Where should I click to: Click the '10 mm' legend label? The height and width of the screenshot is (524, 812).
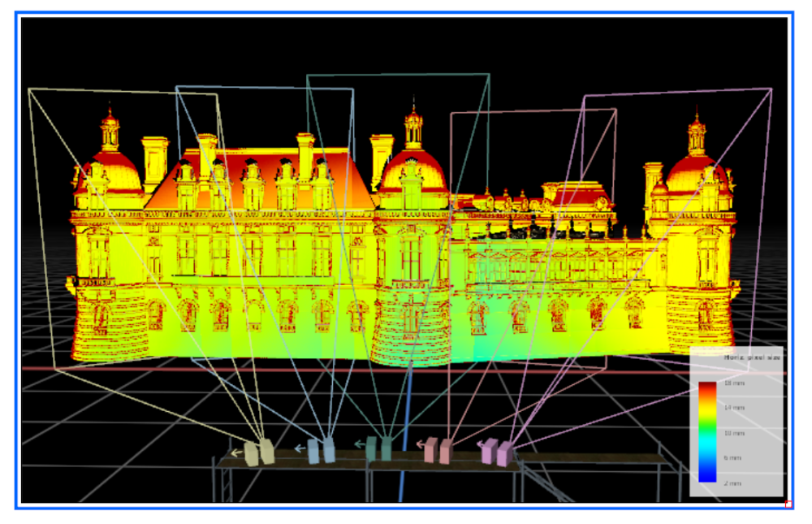pyautogui.click(x=734, y=433)
